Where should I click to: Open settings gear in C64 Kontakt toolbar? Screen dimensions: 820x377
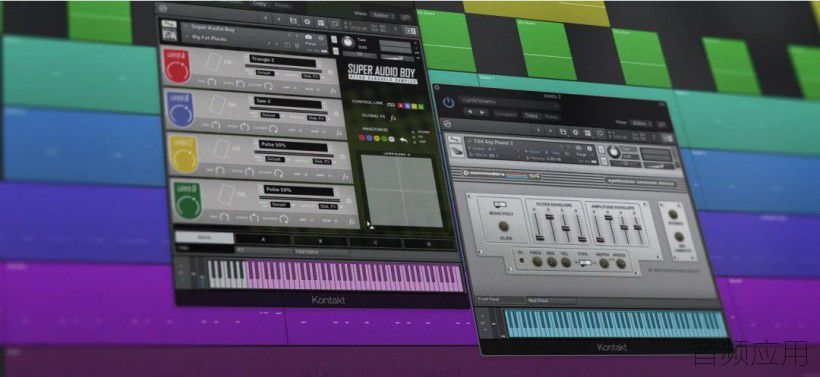click(x=576, y=132)
